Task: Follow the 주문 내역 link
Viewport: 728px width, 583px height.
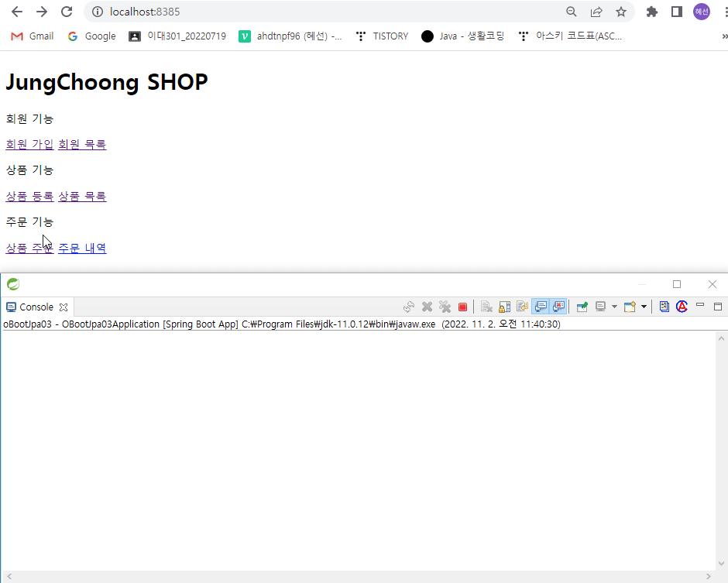Action: point(82,249)
